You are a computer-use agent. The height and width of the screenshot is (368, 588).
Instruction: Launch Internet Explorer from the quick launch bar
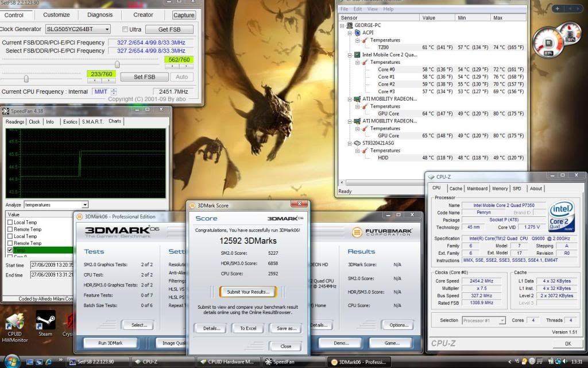(48, 362)
